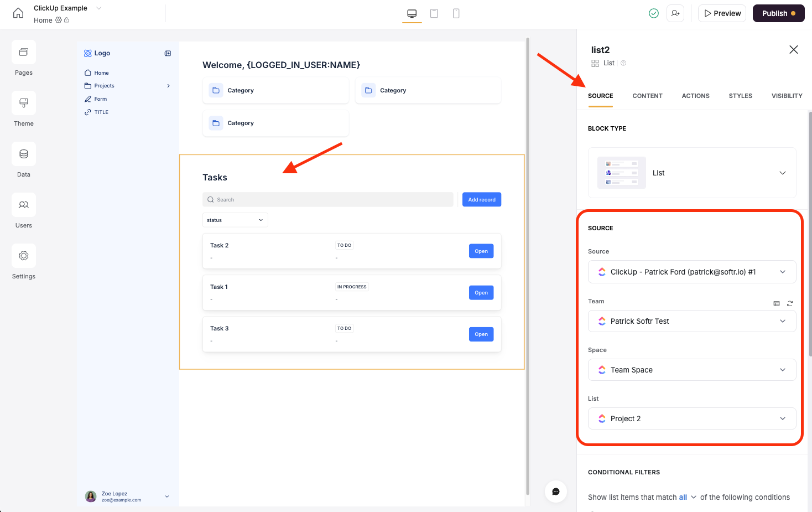812x512 pixels.
Task: Open the Users panel
Action: pyautogui.click(x=23, y=211)
